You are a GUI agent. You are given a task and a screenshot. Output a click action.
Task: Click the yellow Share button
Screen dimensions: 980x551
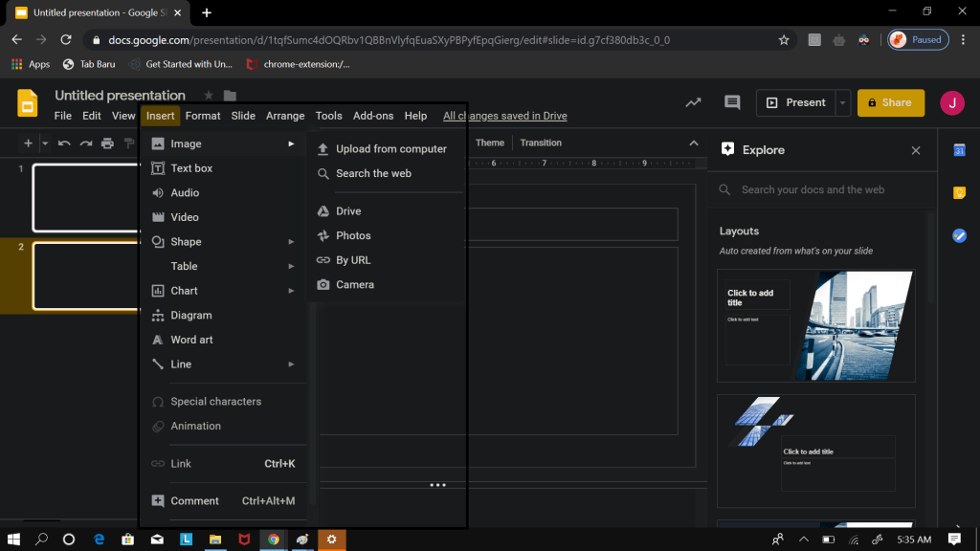(890, 102)
